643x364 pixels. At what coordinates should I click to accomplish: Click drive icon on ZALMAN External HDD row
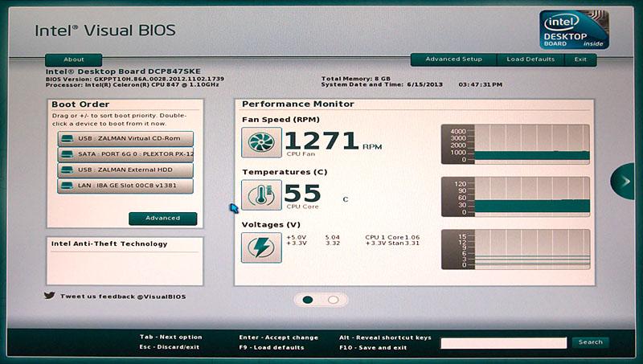(68, 170)
